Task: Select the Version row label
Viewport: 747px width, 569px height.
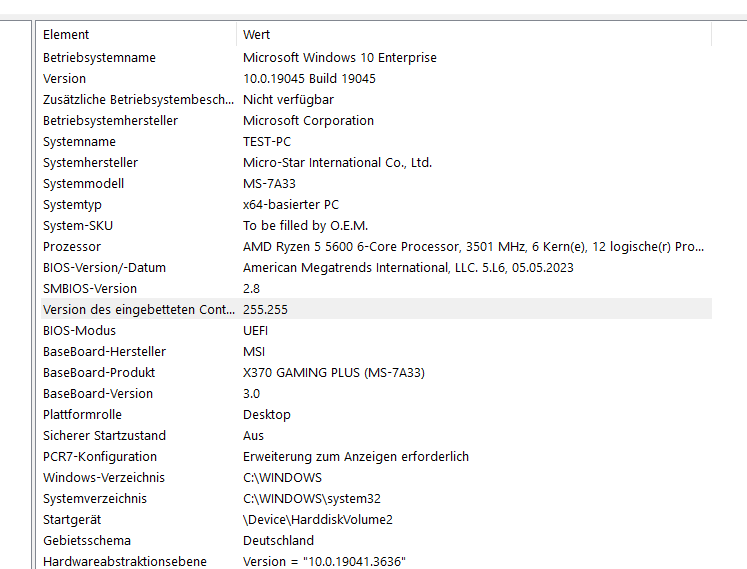Action: [x=64, y=79]
